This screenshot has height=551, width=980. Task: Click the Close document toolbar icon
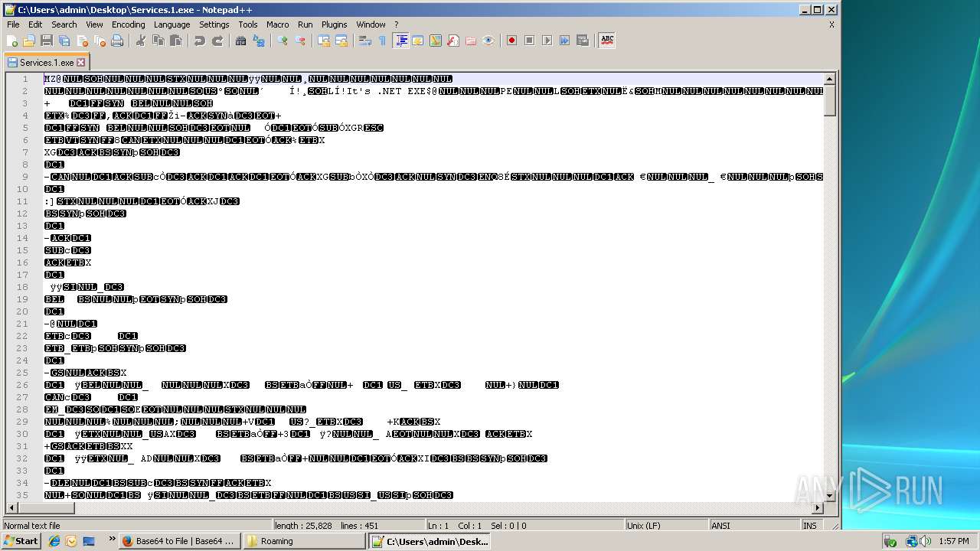(82, 41)
